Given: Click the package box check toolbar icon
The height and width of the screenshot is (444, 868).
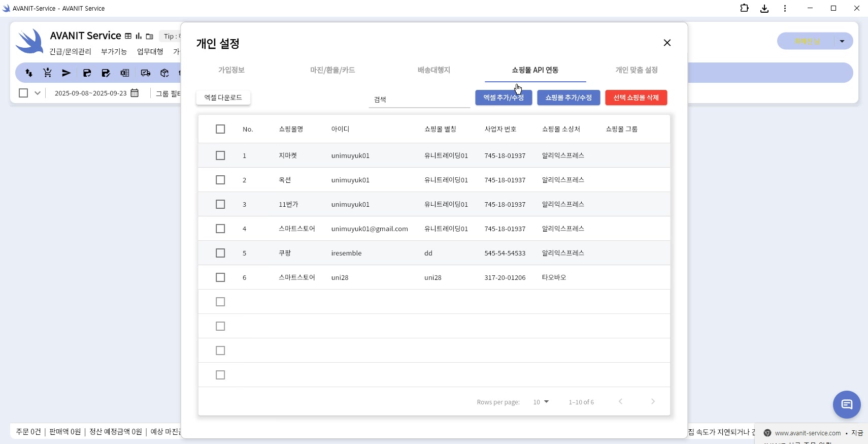Looking at the screenshot, I should tap(164, 73).
